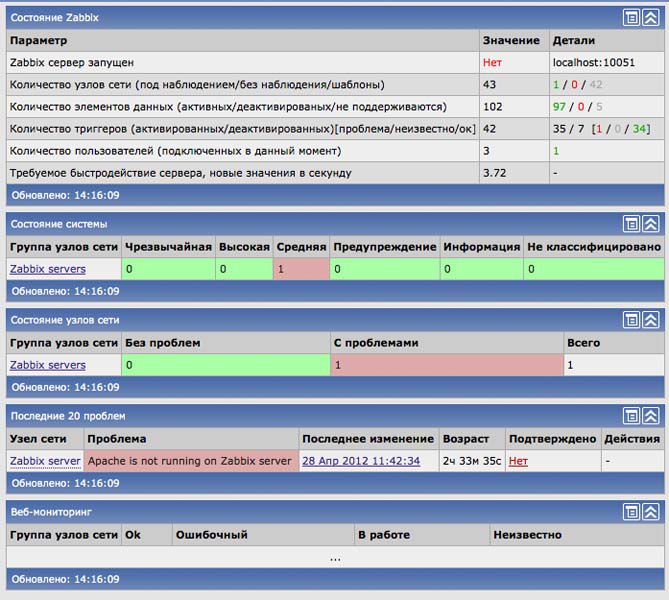
Task: Select the Количество пользователей row label
Action: 175,151
